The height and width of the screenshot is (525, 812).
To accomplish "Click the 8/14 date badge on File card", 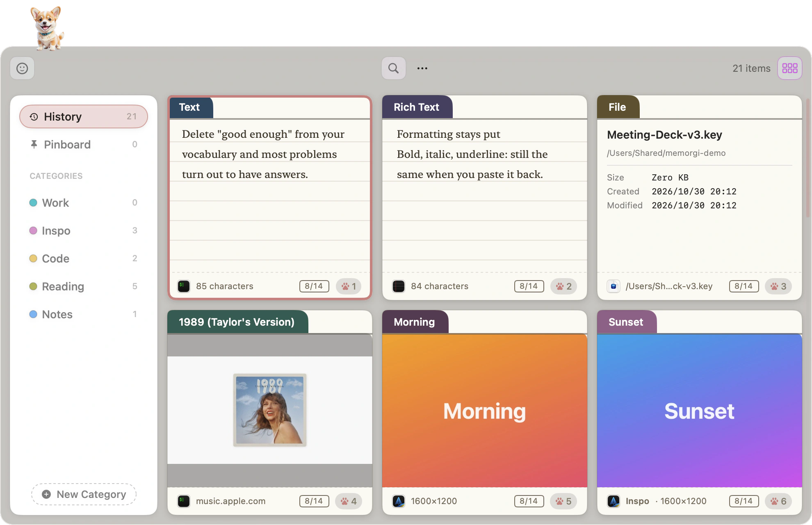I will [x=744, y=286].
